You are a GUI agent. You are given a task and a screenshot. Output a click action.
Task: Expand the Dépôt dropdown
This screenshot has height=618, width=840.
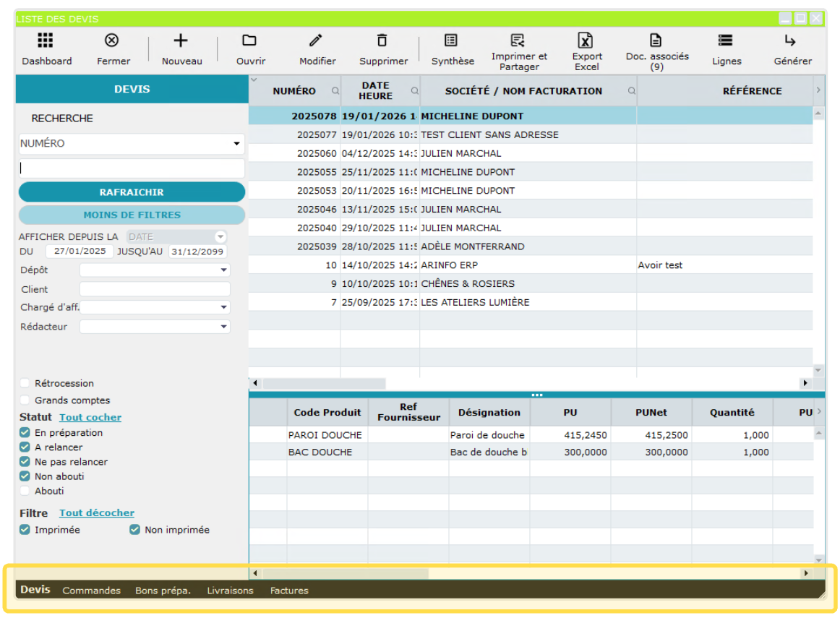coord(223,270)
